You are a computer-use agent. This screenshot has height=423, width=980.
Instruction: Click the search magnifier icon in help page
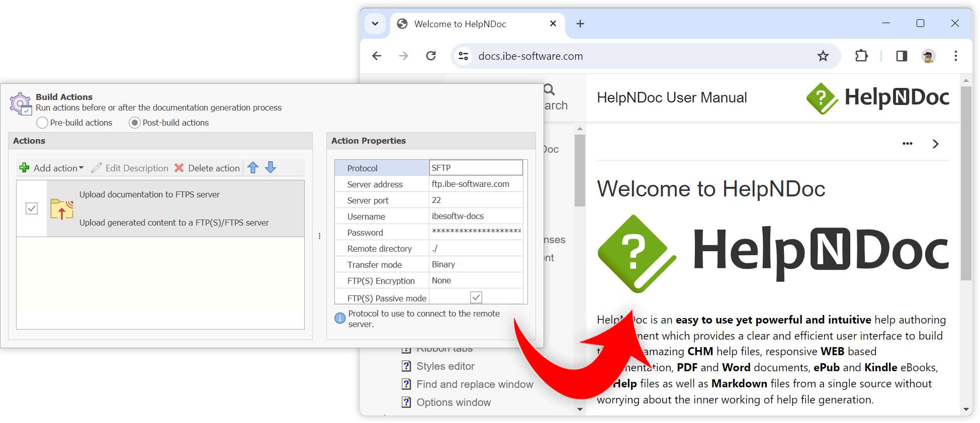tap(550, 89)
